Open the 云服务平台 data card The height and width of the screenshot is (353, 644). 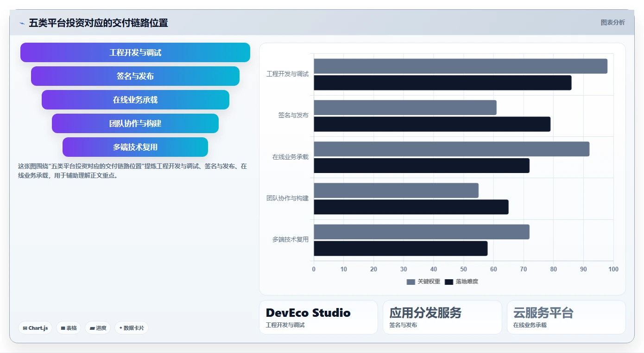click(566, 317)
